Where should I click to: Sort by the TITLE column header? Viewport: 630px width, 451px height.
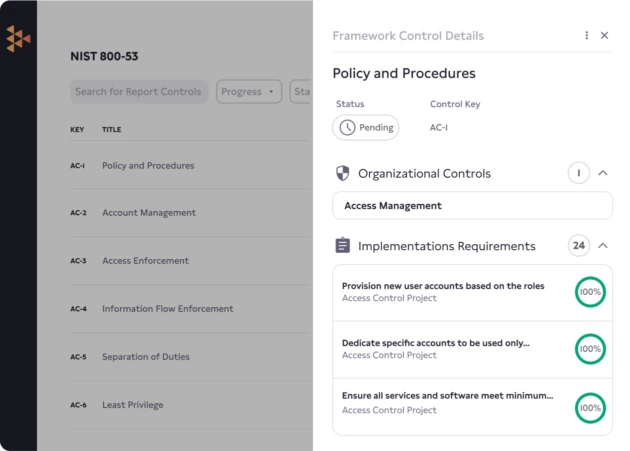[x=111, y=130]
